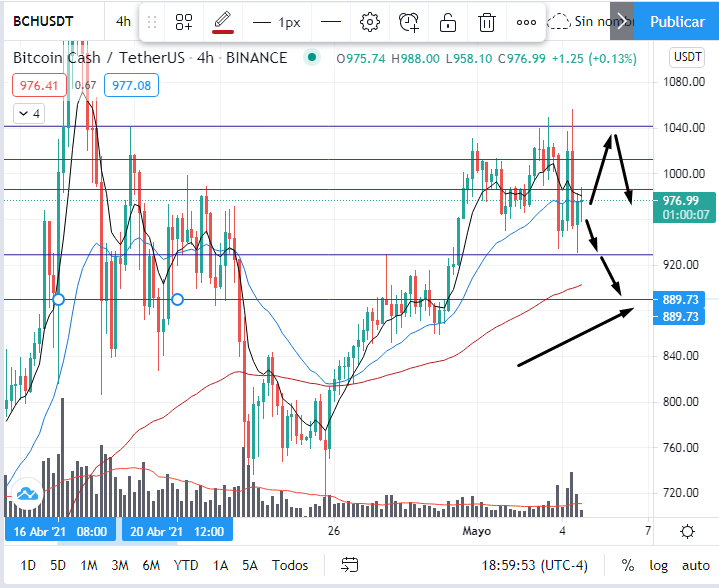Select the YTD date range
This screenshot has width=719, height=588.
pyautogui.click(x=186, y=565)
